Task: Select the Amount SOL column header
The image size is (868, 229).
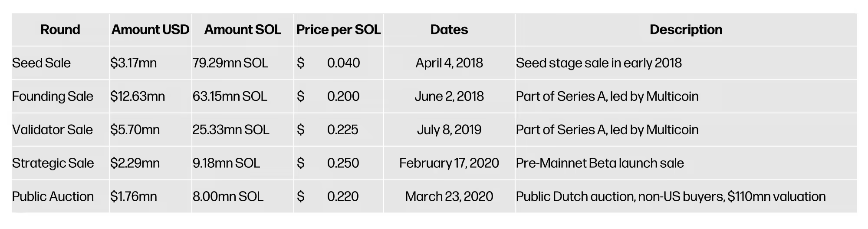Action: 243,30
